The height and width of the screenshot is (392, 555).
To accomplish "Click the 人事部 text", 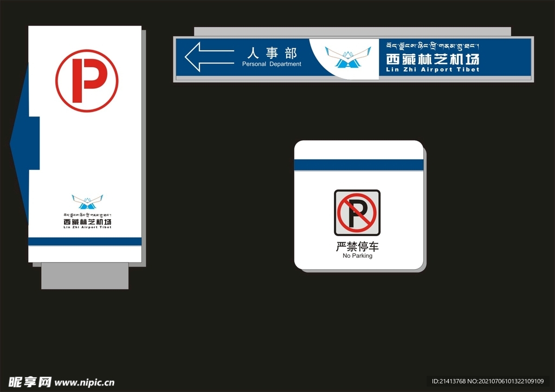I will [272, 53].
